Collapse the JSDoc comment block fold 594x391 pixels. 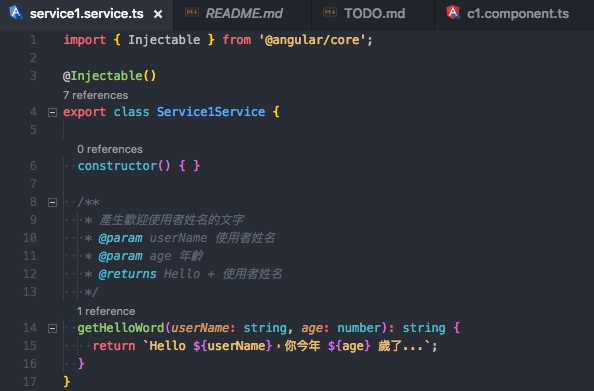tap(52, 202)
